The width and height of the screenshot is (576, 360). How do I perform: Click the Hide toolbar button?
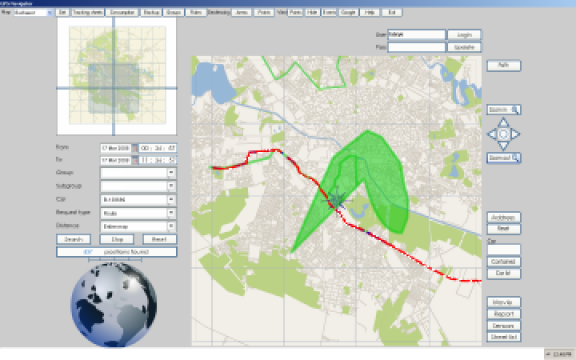click(x=312, y=12)
